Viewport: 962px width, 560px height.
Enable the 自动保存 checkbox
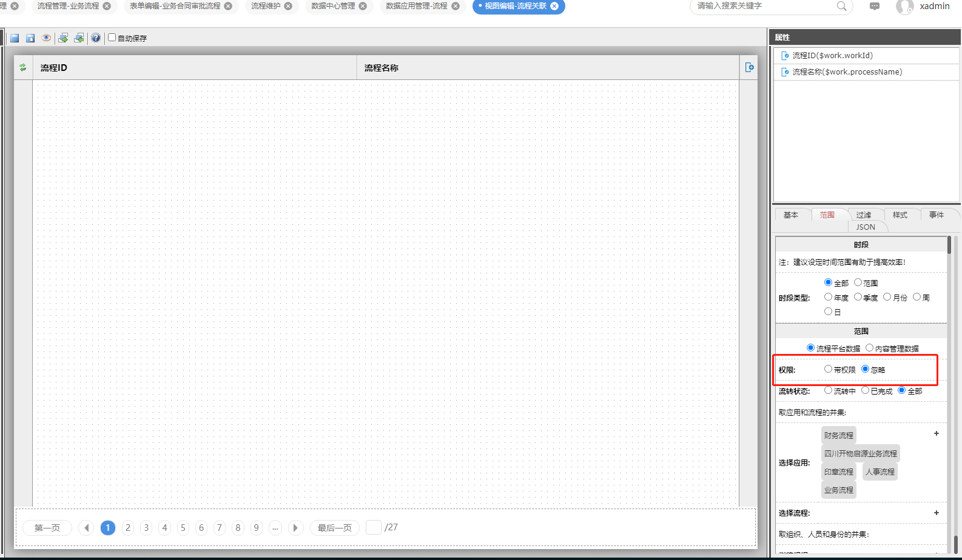112,38
